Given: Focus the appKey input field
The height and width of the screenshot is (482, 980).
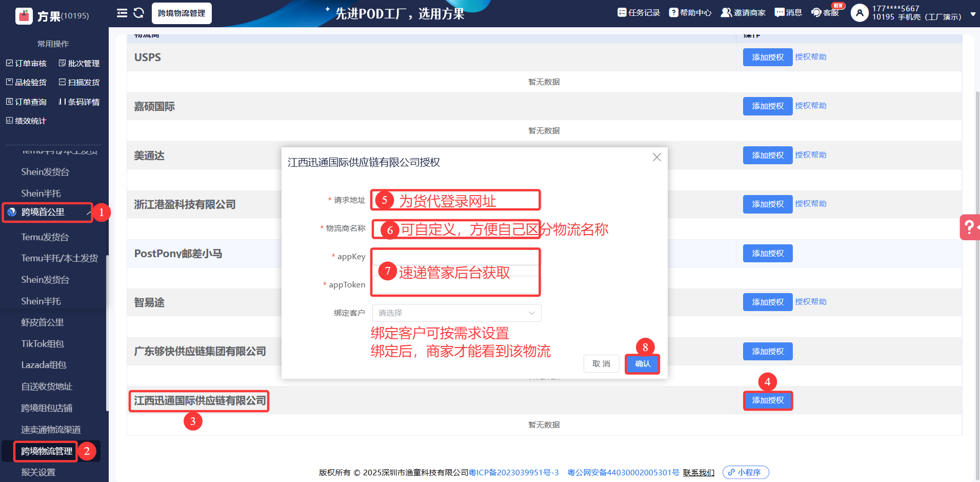Looking at the screenshot, I should 455,257.
